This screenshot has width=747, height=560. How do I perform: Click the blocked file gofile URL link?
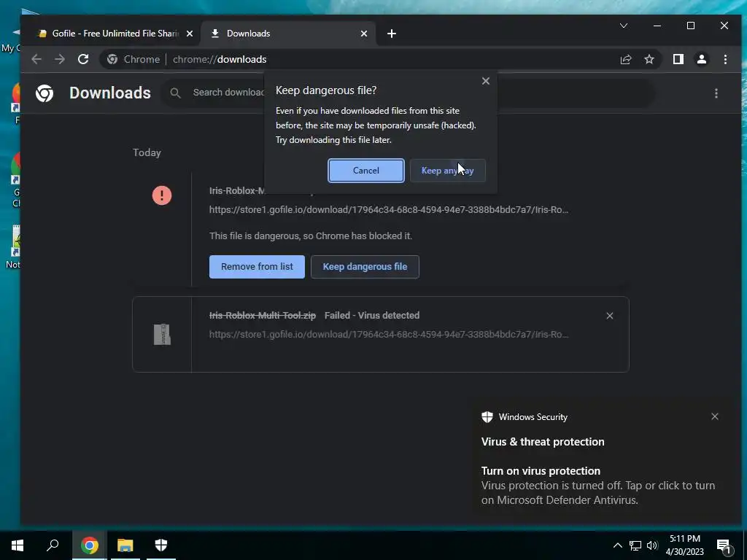pyautogui.click(x=388, y=209)
